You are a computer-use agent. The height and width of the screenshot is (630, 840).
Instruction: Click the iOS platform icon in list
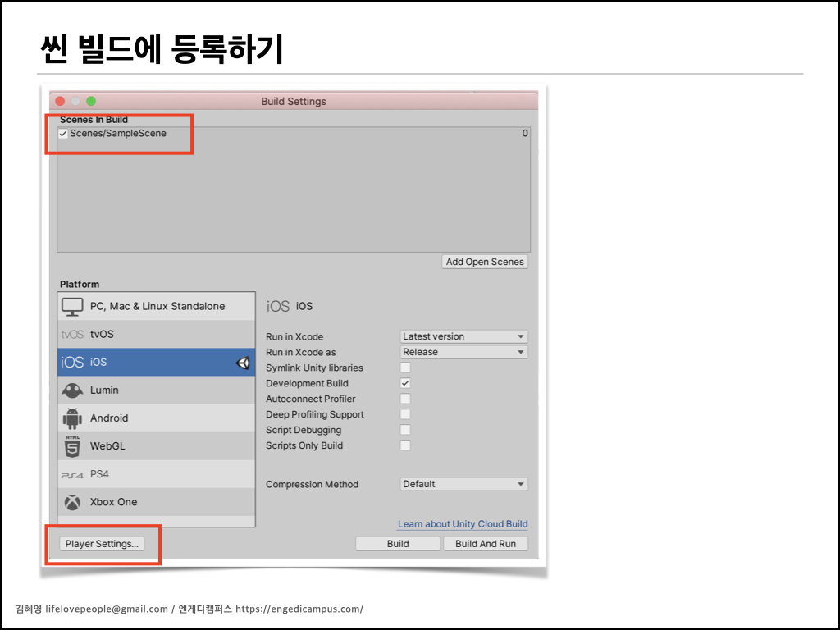[72, 362]
